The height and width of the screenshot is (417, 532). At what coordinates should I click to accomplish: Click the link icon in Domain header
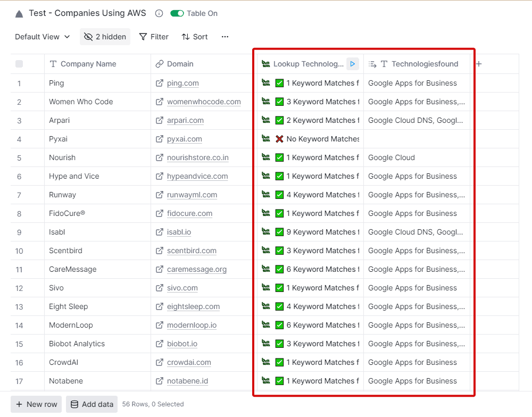[x=160, y=64]
